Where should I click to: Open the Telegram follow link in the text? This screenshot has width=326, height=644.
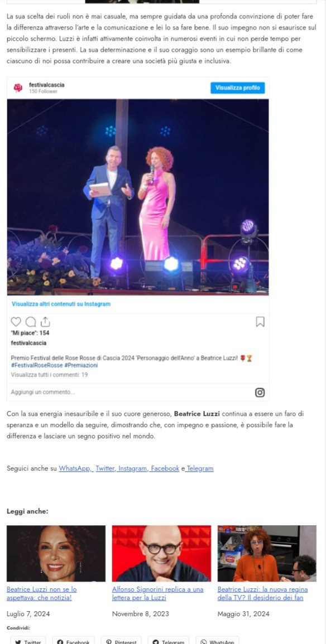199,468
